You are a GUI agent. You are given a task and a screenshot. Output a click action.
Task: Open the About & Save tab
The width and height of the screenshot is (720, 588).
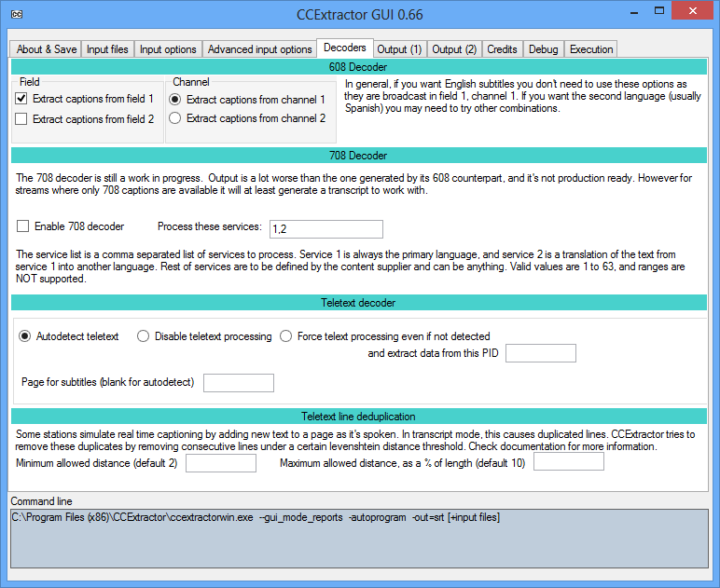point(47,49)
